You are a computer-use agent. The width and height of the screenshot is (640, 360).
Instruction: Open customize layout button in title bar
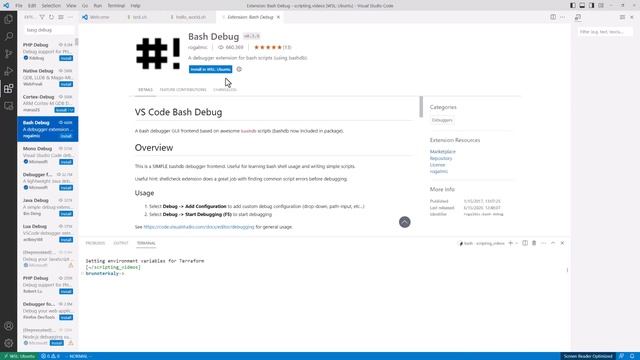click(x=601, y=5)
